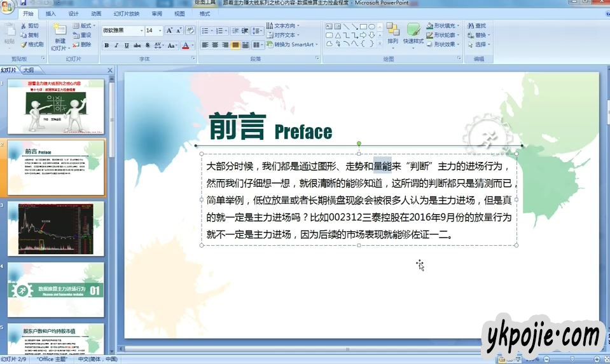This screenshot has height=364, width=610.
Task: Toggle Italic text formatting
Action: (x=117, y=45)
